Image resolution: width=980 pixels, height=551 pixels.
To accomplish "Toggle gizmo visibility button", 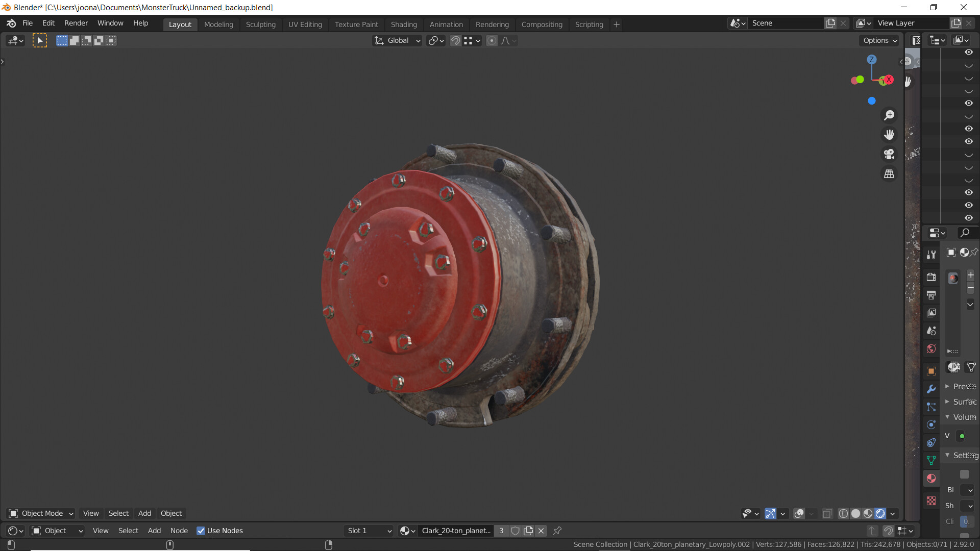I will [770, 514].
